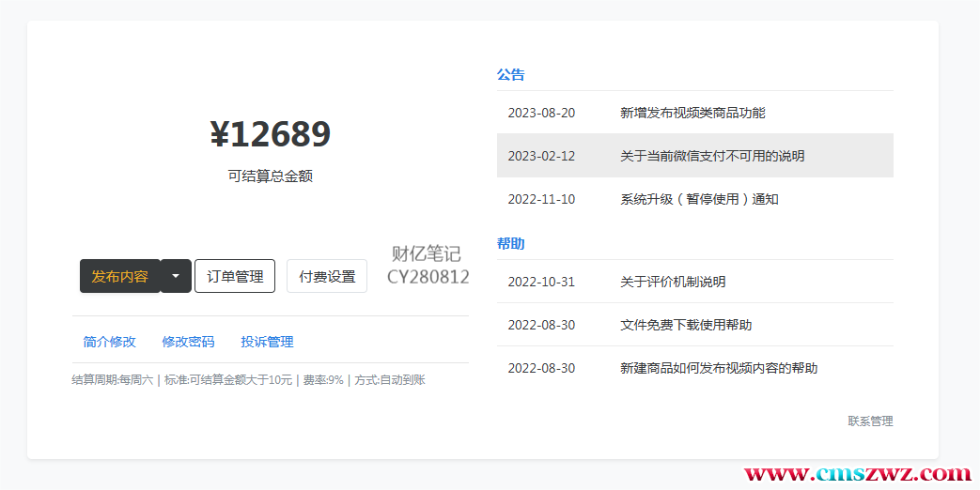Open 订单管理 order management
The width and height of the screenshot is (980, 490).
coord(235,276)
